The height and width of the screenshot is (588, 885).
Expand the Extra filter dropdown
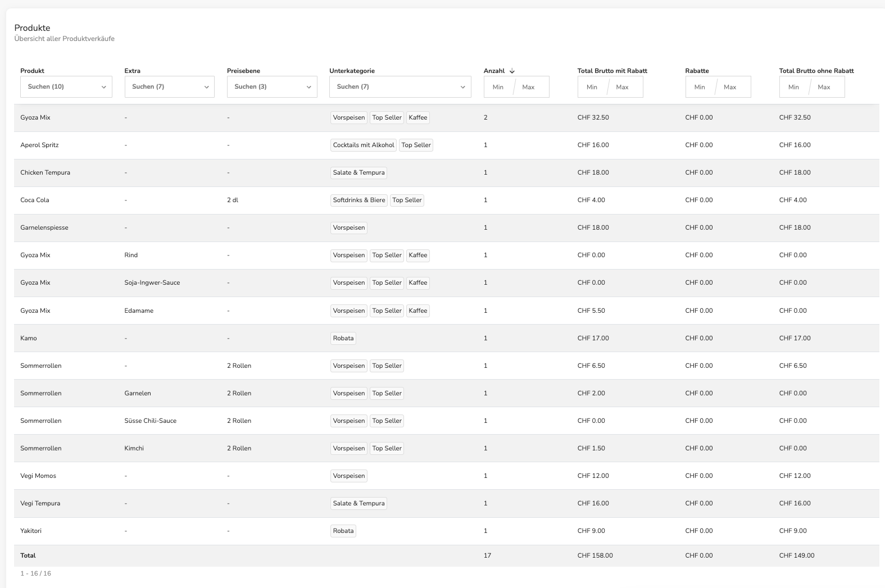pyautogui.click(x=169, y=86)
